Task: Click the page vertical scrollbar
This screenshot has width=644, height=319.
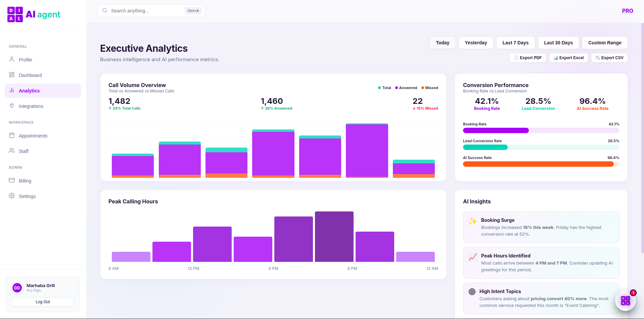Action: pos(642,138)
